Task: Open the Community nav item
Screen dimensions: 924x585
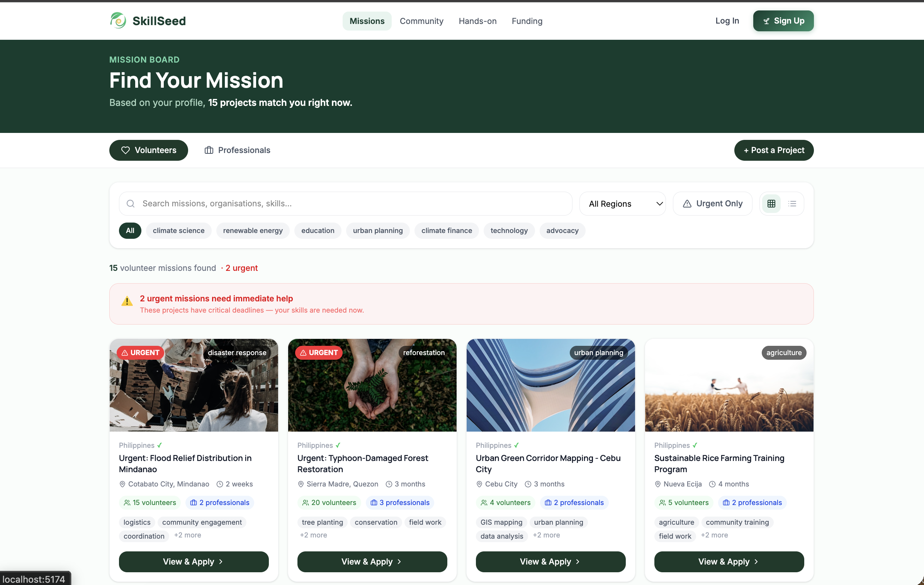Action: (421, 21)
